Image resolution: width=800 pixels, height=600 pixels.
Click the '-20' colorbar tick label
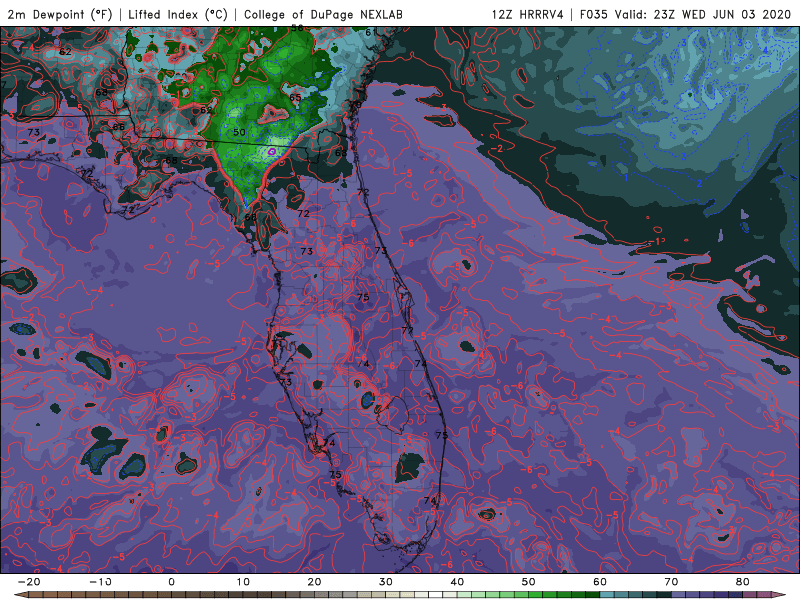pyautogui.click(x=29, y=582)
